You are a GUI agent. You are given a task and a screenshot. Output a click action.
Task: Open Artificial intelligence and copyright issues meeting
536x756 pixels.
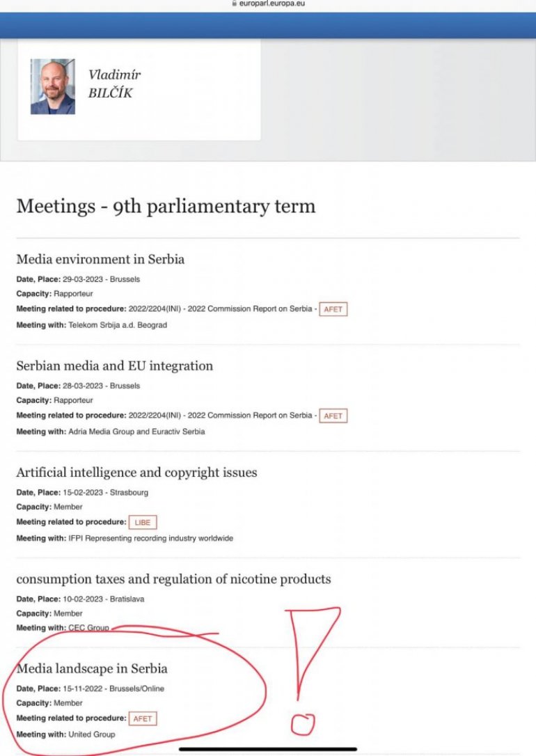(136, 473)
